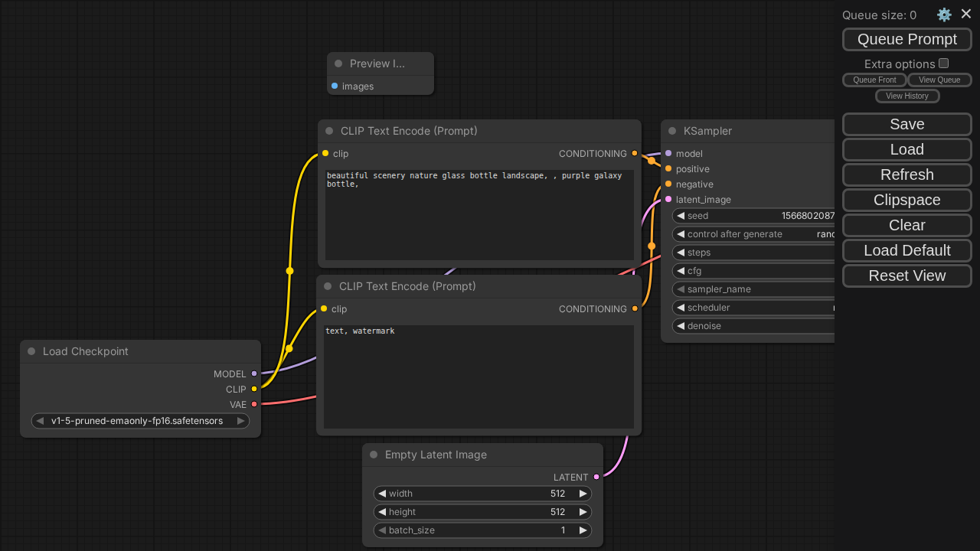
Task: Collapse the KSampler node using its dot
Action: click(x=672, y=131)
